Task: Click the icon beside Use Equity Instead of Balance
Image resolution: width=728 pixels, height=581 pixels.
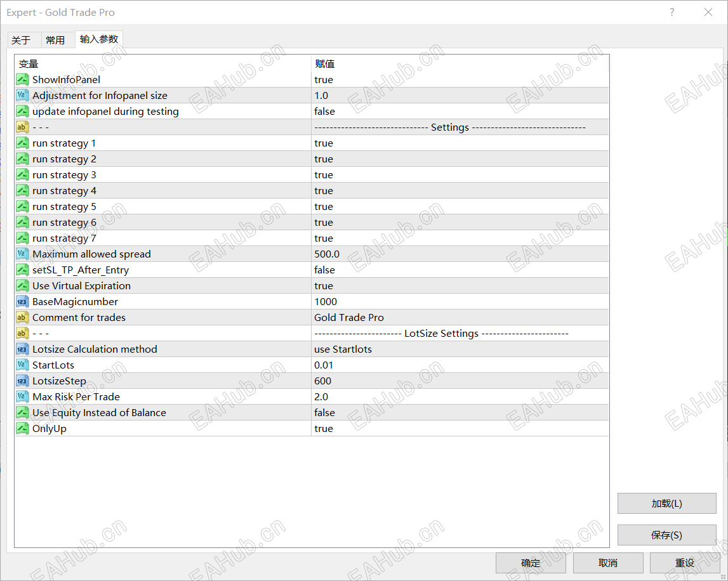Action: (x=22, y=412)
